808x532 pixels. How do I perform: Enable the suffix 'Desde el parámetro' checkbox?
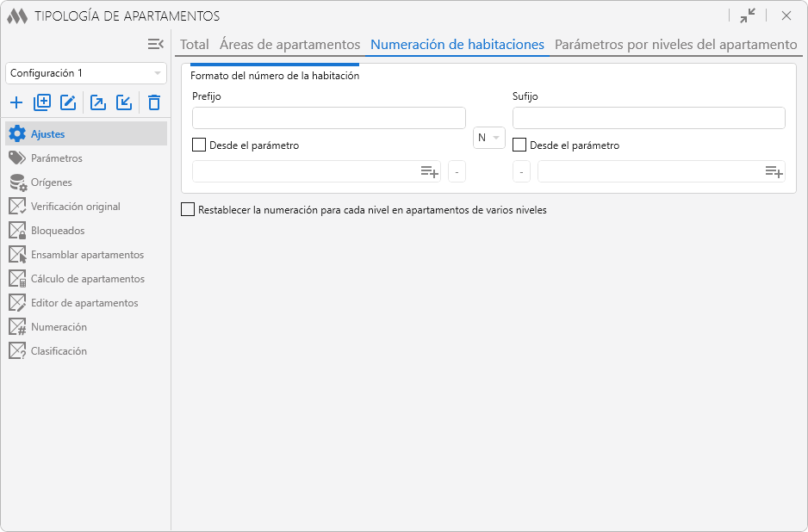[519, 145]
